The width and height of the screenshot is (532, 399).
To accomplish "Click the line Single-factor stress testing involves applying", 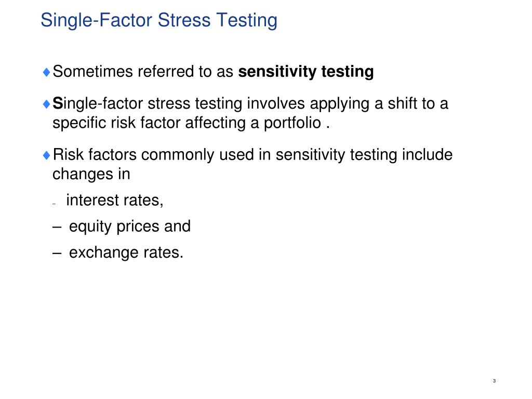I will tap(250, 104).
